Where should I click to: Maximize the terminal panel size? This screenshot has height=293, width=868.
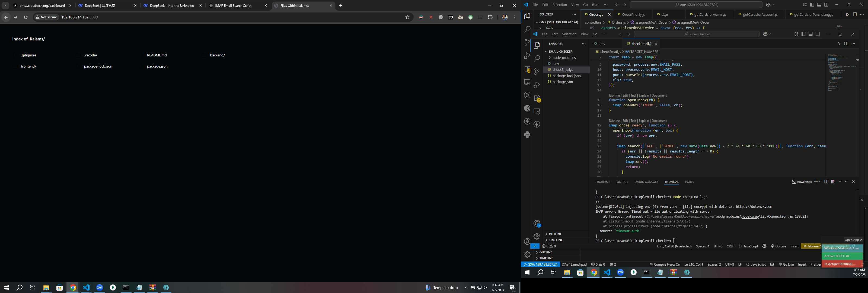click(846, 182)
